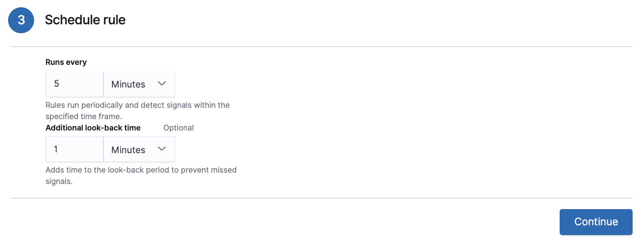Screen dimensions: 644x248
Task: Focus the Additional look-back time number input
Action: pyautogui.click(x=75, y=149)
